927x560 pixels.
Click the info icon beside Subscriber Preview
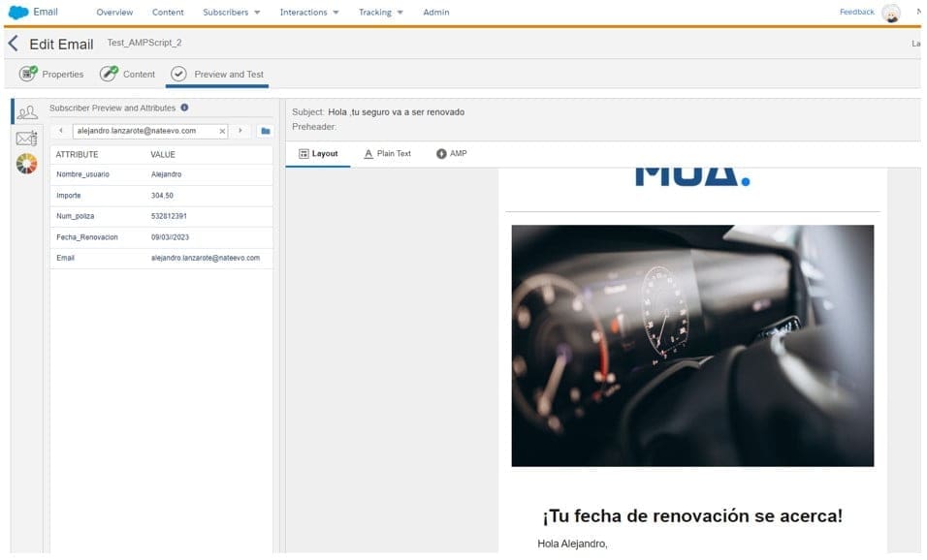click(x=184, y=108)
